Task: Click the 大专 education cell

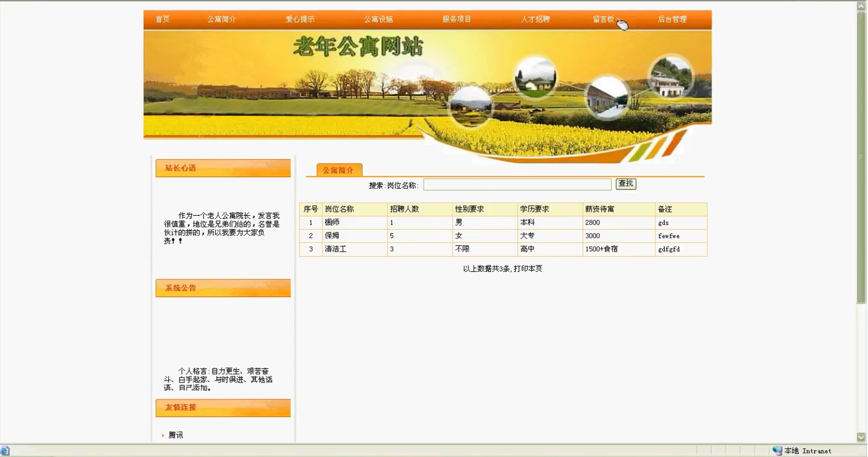Action: pyautogui.click(x=550, y=236)
